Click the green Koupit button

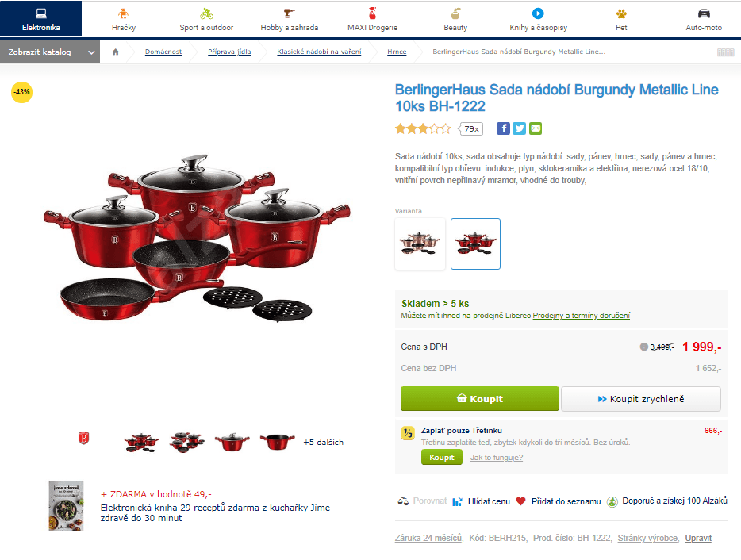[x=480, y=399]
